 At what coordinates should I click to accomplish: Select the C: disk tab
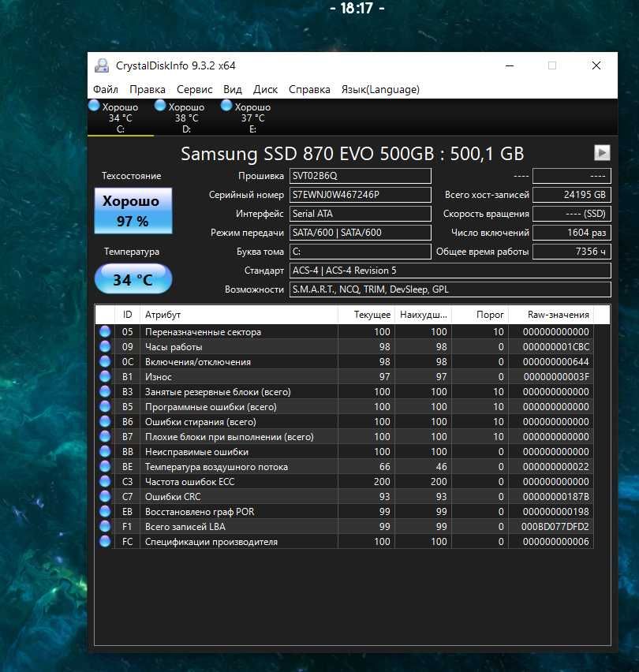pos(121,118)
